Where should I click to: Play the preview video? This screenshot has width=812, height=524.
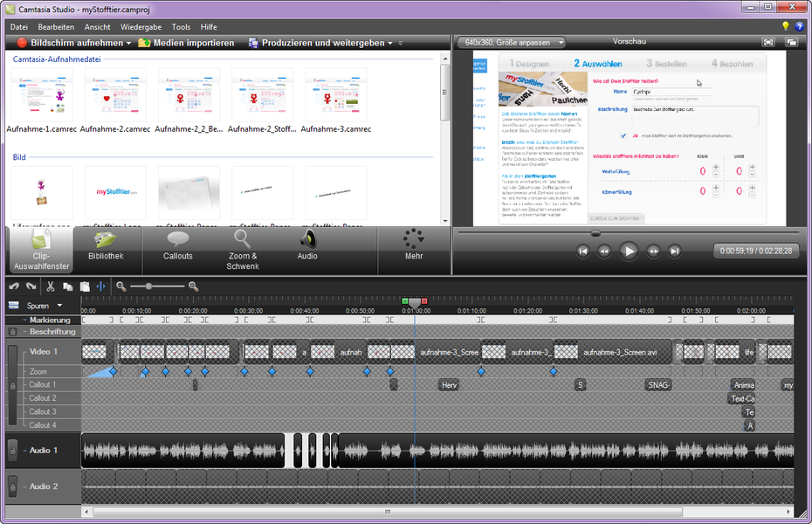pyautogui.click(x=629, y=252)
